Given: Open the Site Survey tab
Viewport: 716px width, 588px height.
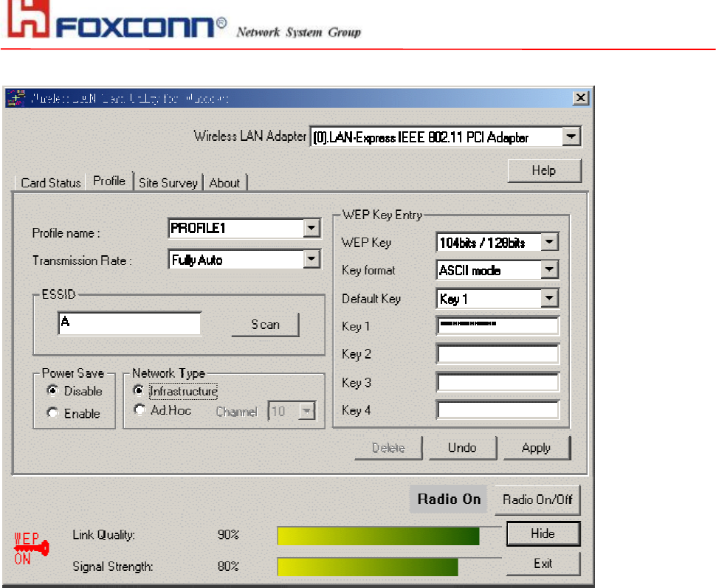Looking at the screenshot, I should [x=168, y=183].
